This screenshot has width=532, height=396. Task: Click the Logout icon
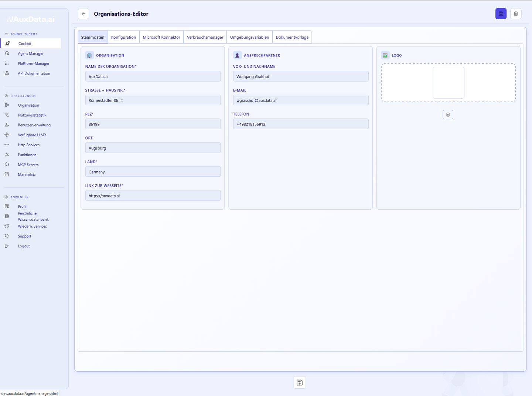[7, 246]
